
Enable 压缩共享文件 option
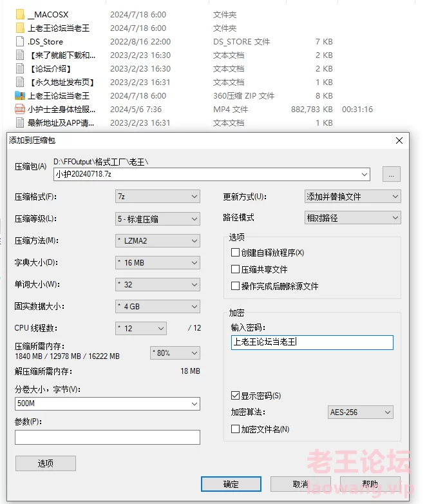[235, 269]
